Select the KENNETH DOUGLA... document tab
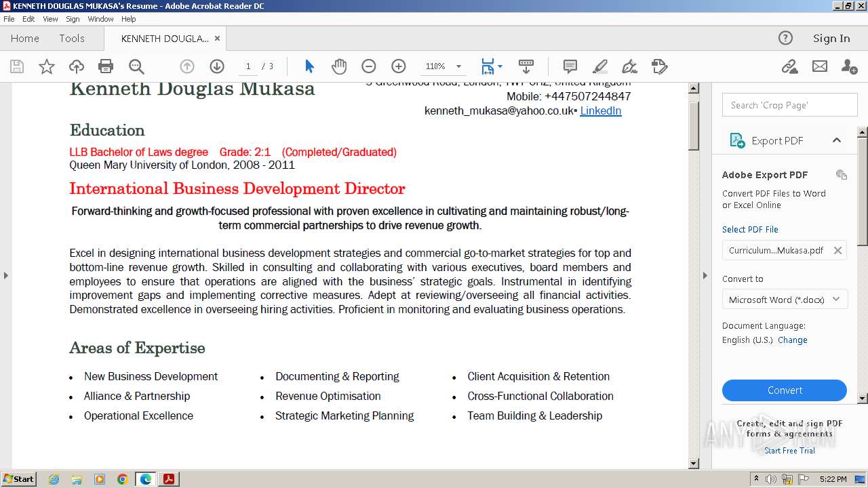This screenshot has height=488, width=868. click(165, 39)
